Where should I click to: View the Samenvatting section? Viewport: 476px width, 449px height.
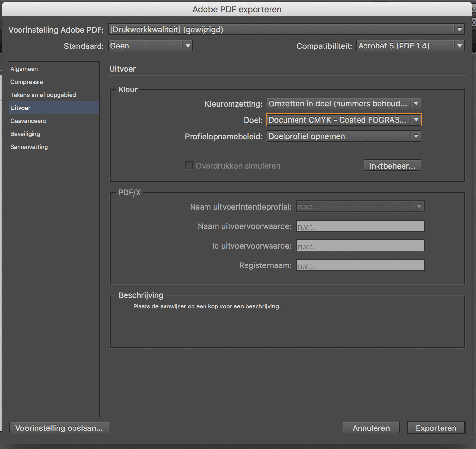29,147
